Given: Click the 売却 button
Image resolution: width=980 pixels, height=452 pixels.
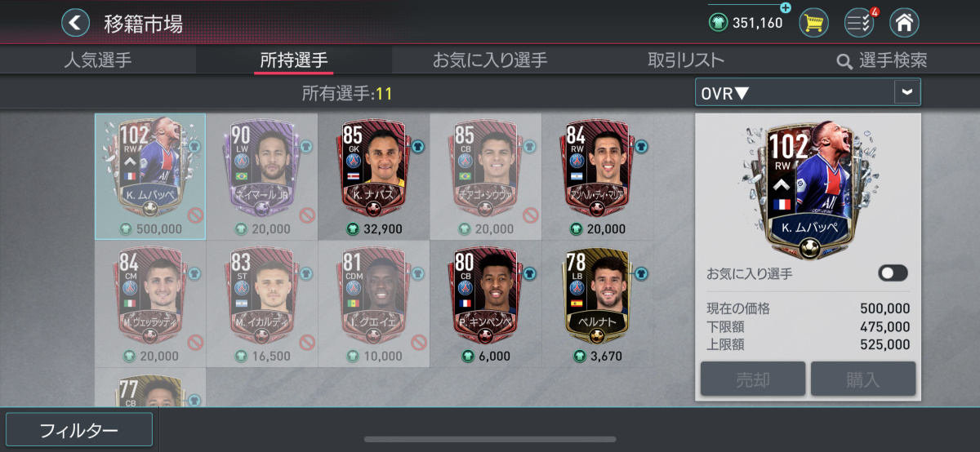Looking at the screenshot, I should (x=753, y=379).
